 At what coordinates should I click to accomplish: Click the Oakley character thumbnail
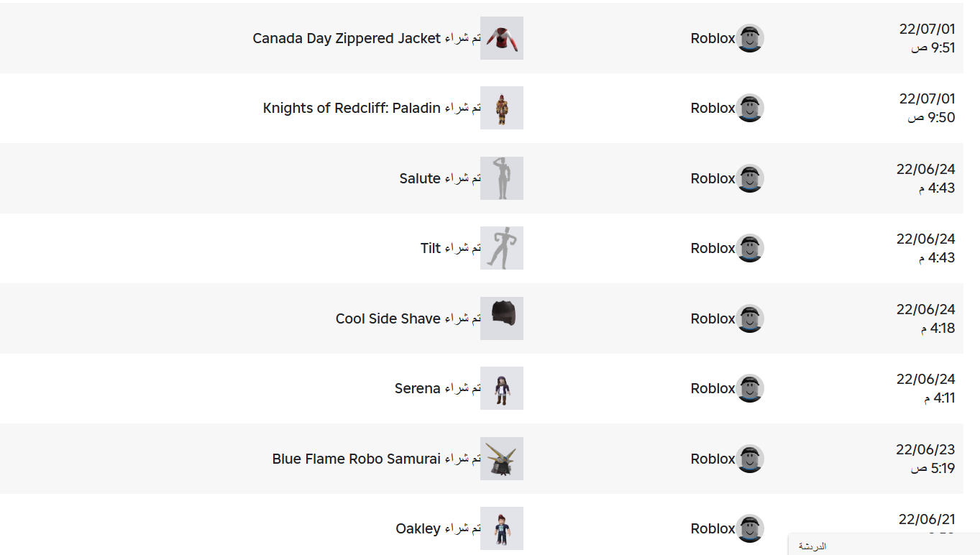501,528
